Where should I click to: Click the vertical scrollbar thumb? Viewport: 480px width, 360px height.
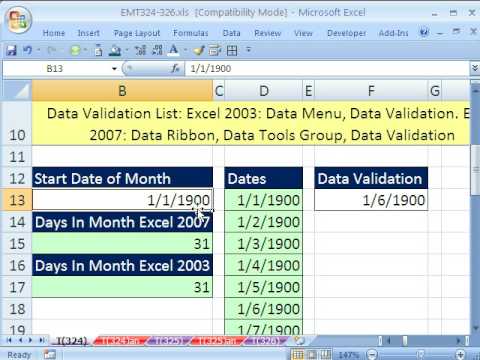[x=475, y=170]
